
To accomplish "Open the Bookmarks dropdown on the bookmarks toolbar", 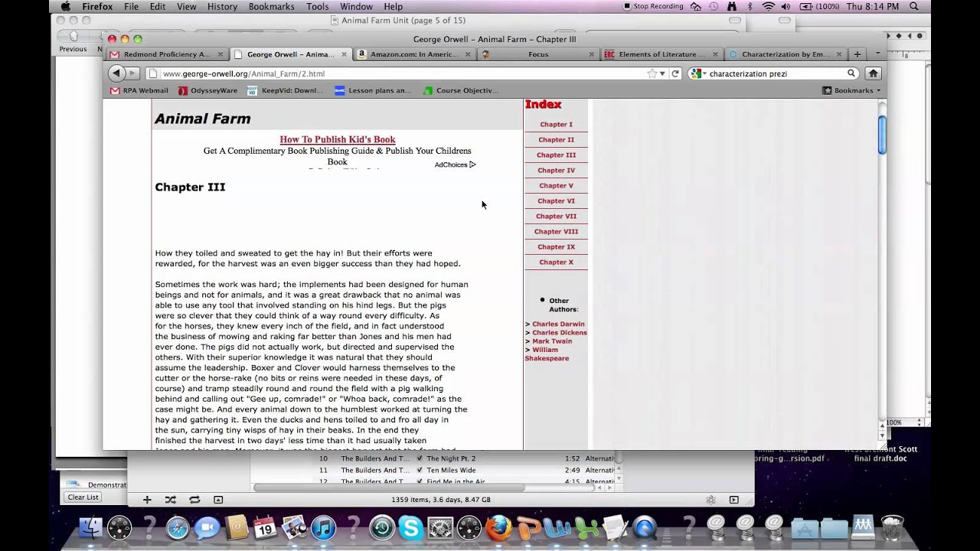I will pos(851,90).
